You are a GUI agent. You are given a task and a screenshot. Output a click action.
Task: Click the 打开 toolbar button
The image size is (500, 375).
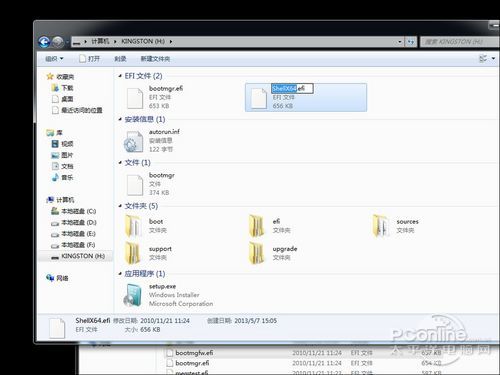click(x=89, y=59)
